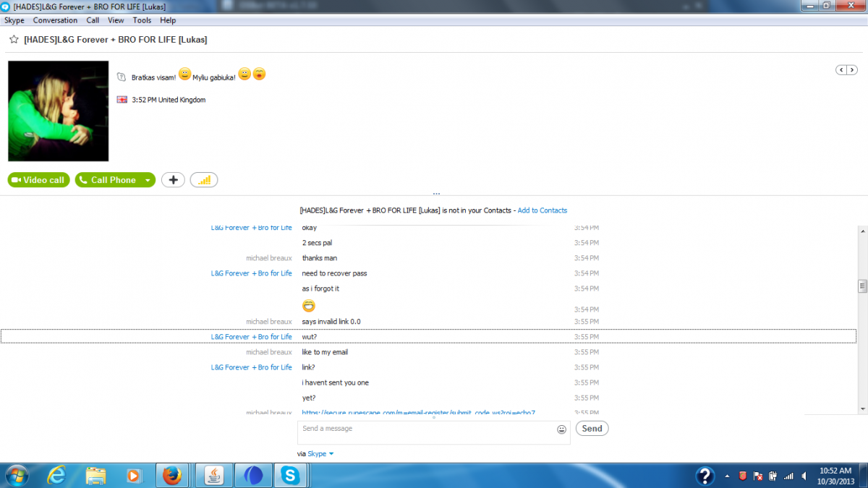Image resolution: width=868 pixels, height=488 pixels.
Task: Click the Firefox icon in the taskbar
Action: pos(171,476)
